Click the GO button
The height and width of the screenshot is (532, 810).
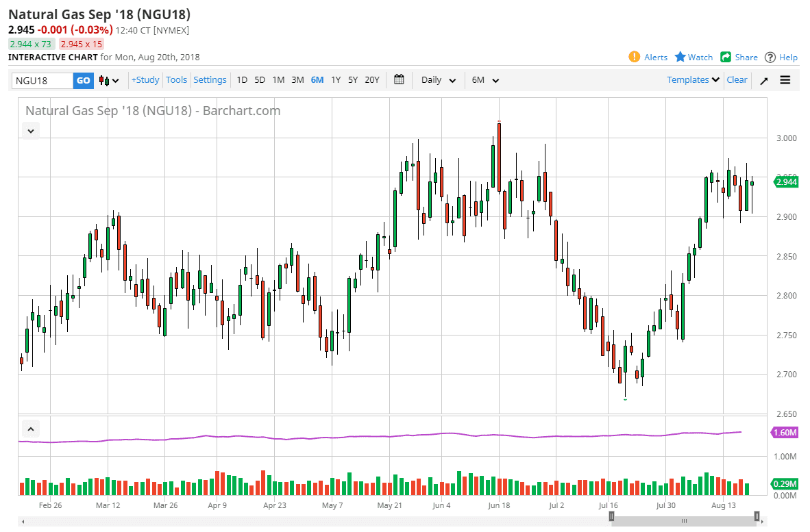83,81
